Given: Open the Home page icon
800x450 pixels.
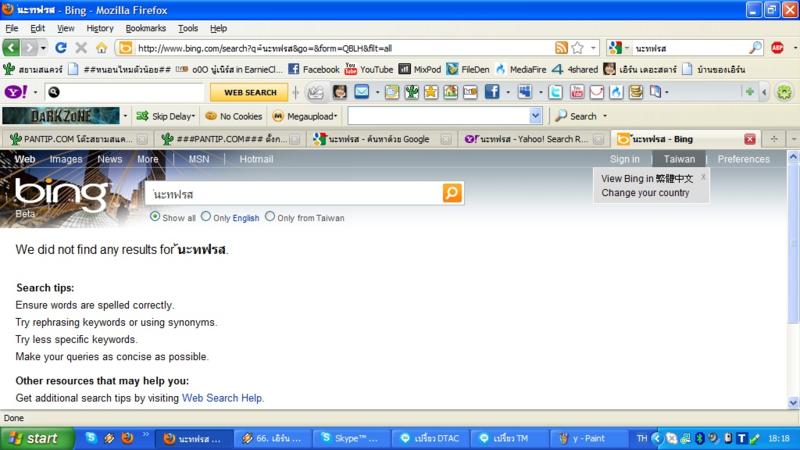Looking at the screenshot, I should [102, 48].
